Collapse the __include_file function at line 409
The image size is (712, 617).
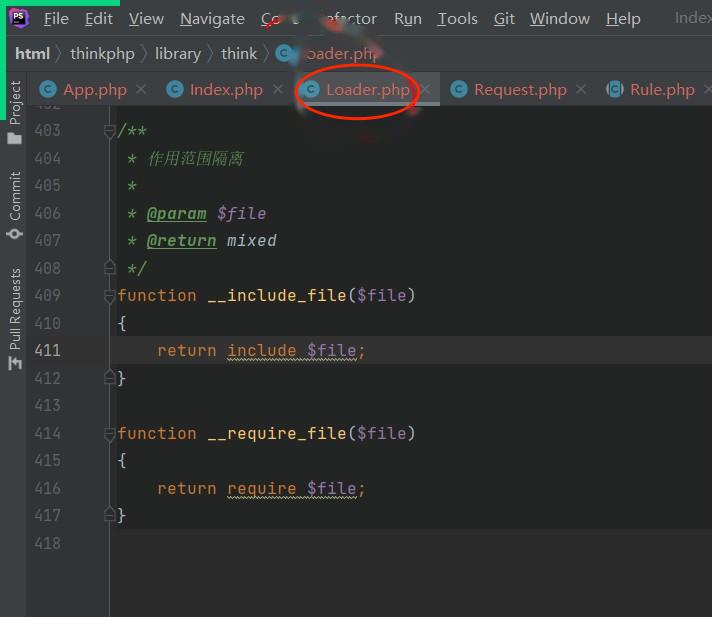109,296
